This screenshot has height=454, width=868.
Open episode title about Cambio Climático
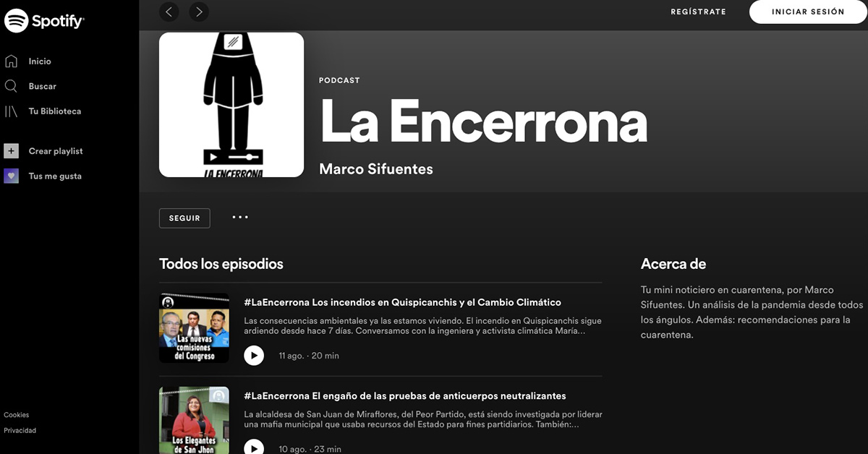pyautogui.click(x=402, y=302)
